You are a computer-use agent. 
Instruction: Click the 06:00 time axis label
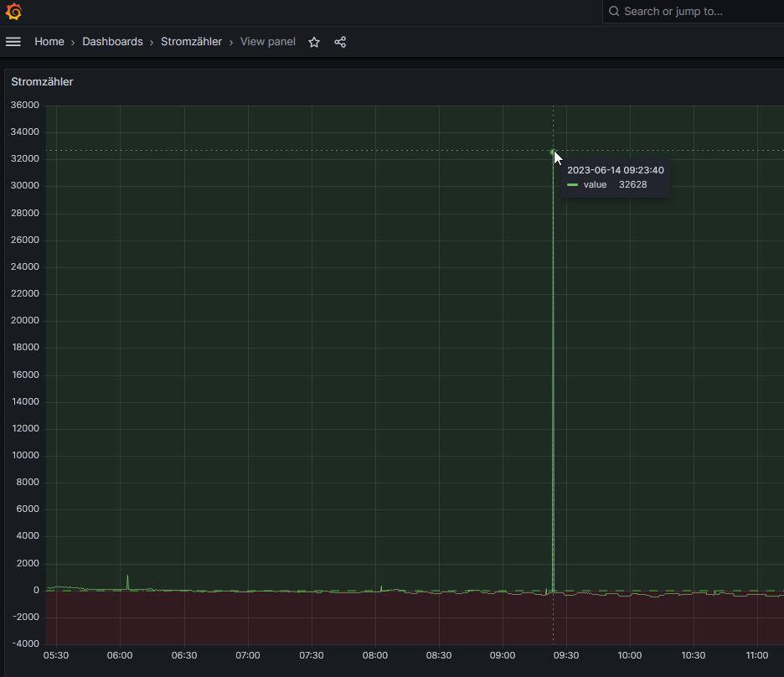point(120,655)
